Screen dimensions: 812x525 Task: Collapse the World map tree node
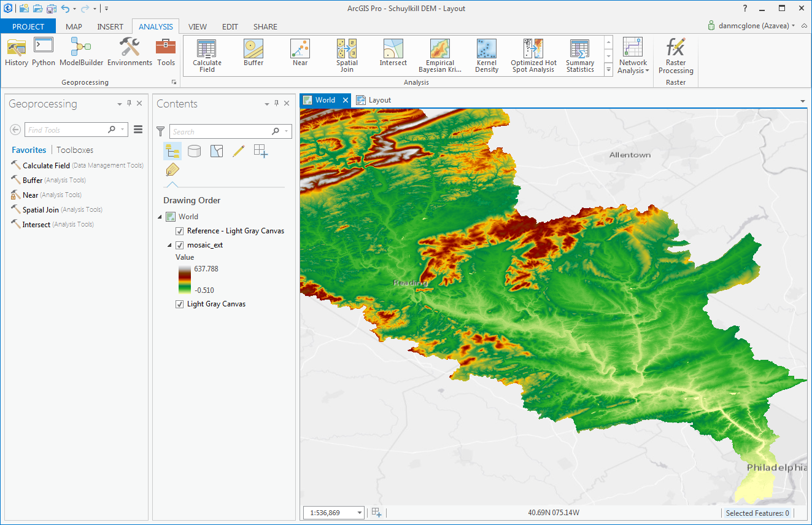160,217
